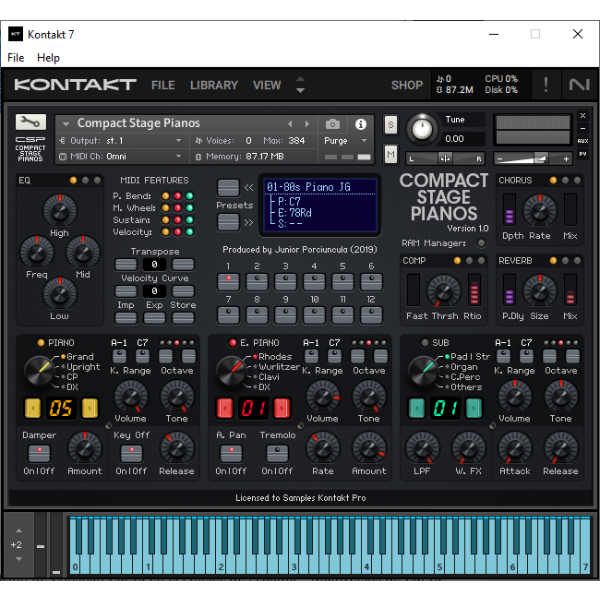
Task: Open the SHOP link
Action: coord(407,85)
